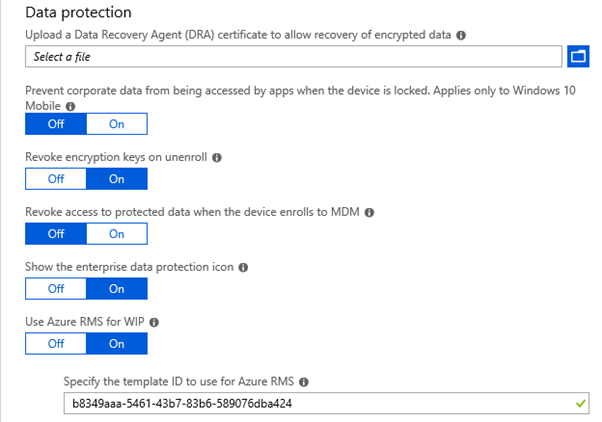Disable Use Azure RMS for WIP
The width and height of the screenshot is (602, 422).
pos(56,343)
